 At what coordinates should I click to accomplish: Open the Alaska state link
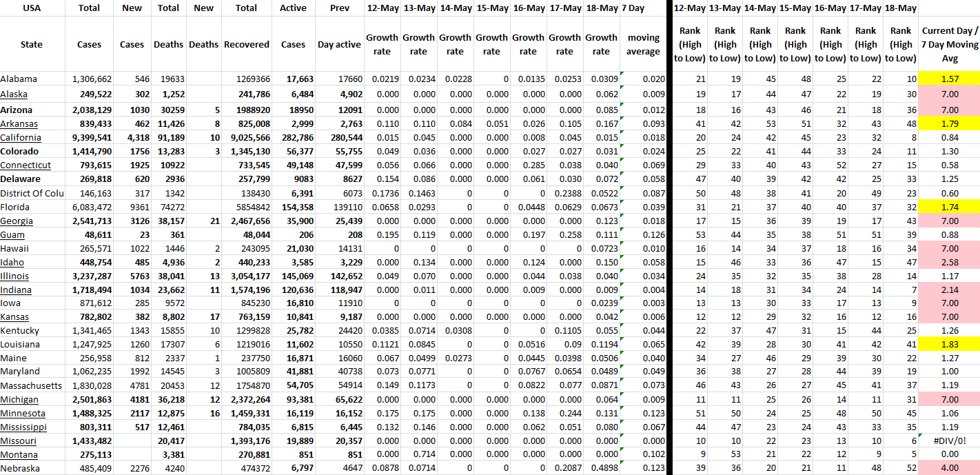14,94
